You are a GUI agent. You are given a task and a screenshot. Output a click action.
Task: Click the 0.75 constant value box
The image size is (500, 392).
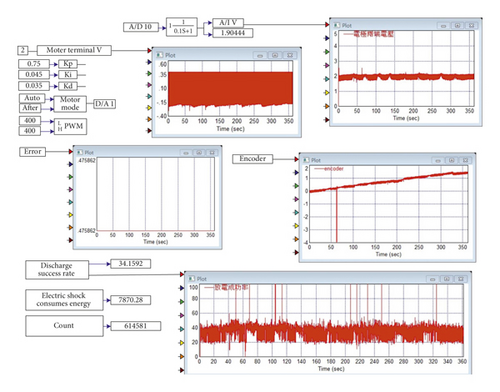(x=34, y=64)
